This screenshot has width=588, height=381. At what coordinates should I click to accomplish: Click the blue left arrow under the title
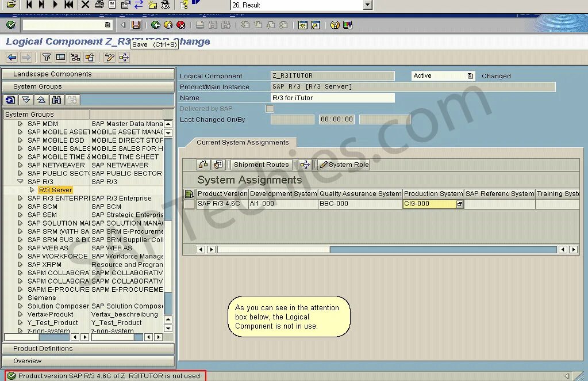click(x=12, y=58)
